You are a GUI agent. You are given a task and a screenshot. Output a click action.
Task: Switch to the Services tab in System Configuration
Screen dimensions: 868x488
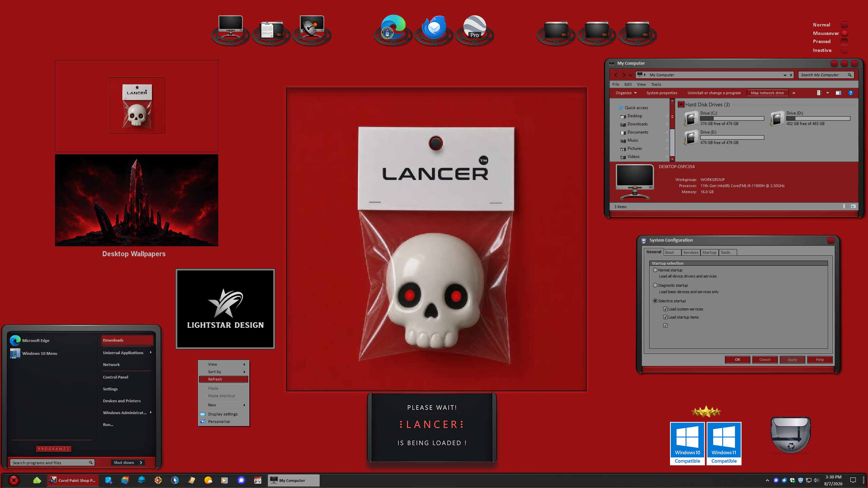pos(691,252)
